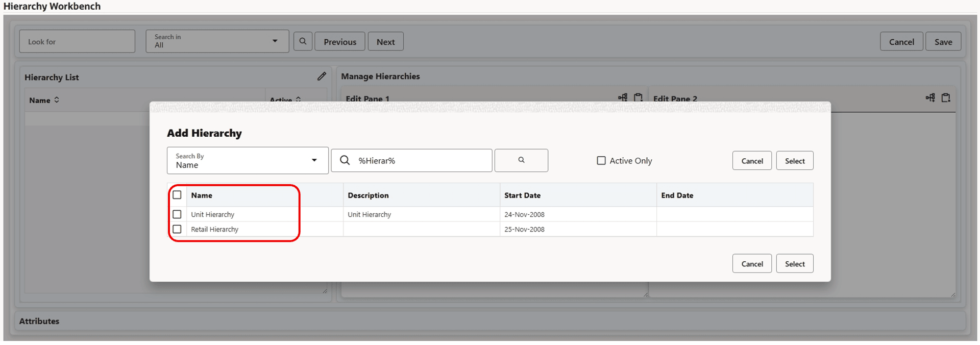Check the Retail Hierarchy row checkbox

pos(177,229)
